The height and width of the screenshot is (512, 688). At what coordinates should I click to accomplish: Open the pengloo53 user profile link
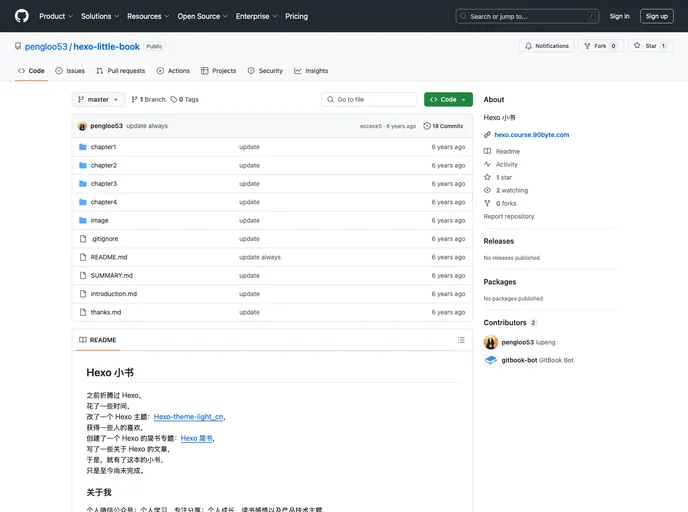46,47
